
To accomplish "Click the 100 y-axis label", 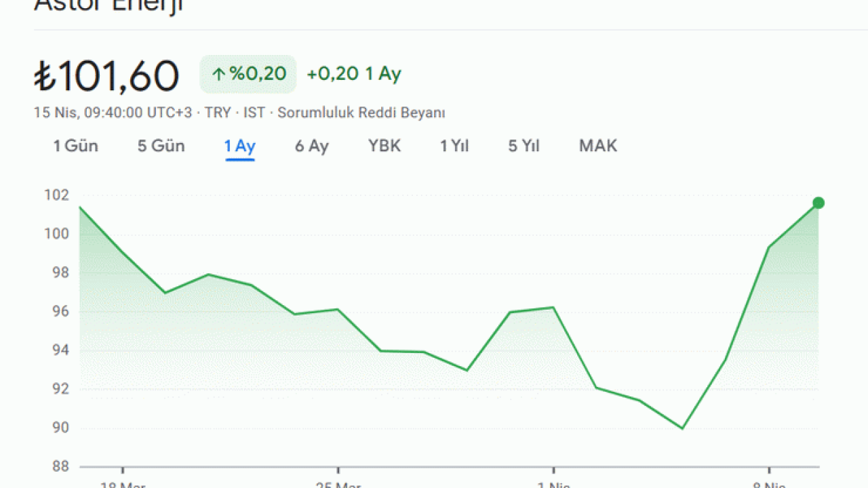I will (57, 234).
